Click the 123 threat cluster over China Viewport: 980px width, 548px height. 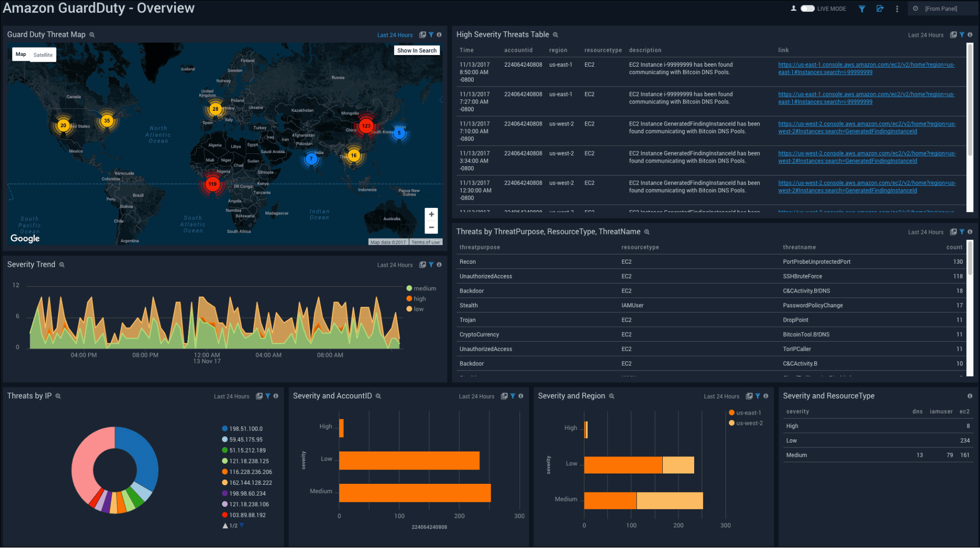point(366,126)
